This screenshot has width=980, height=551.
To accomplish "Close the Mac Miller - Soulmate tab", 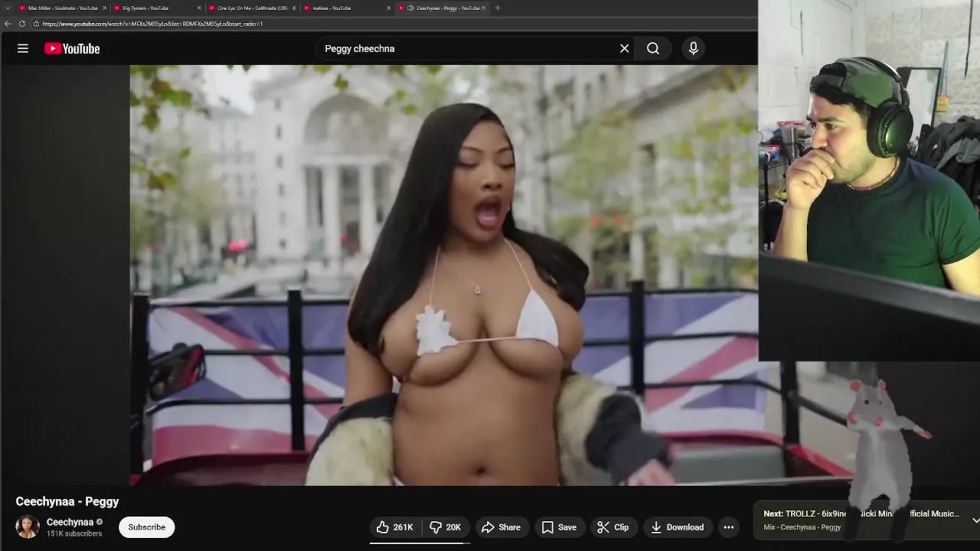I will point(105,8).
